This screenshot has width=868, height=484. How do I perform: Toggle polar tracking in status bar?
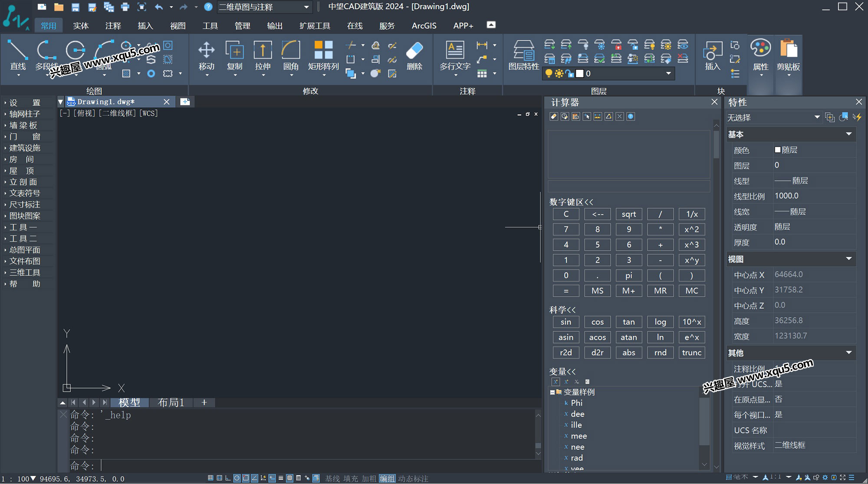point(237,478)
